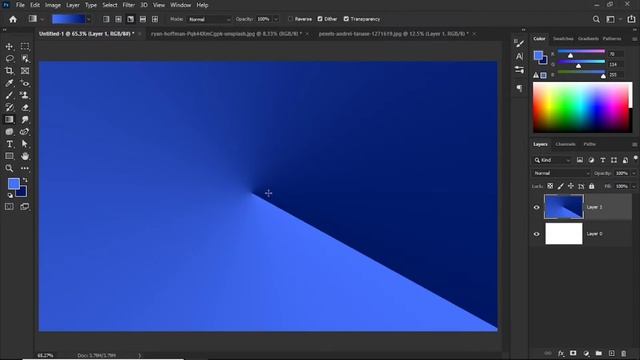The image size is (640, 360).
Task: Open the layer Kind filter dropdown
Action: (552, 160)
